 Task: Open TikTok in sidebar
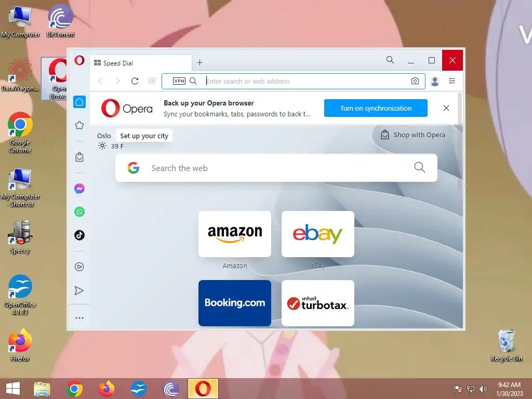tap(79, 235)
